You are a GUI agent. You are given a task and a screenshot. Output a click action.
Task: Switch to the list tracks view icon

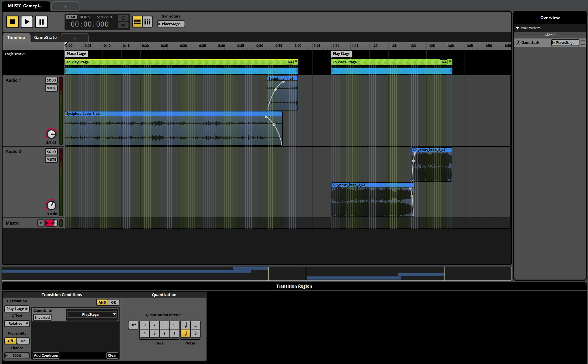pos(137,22)
